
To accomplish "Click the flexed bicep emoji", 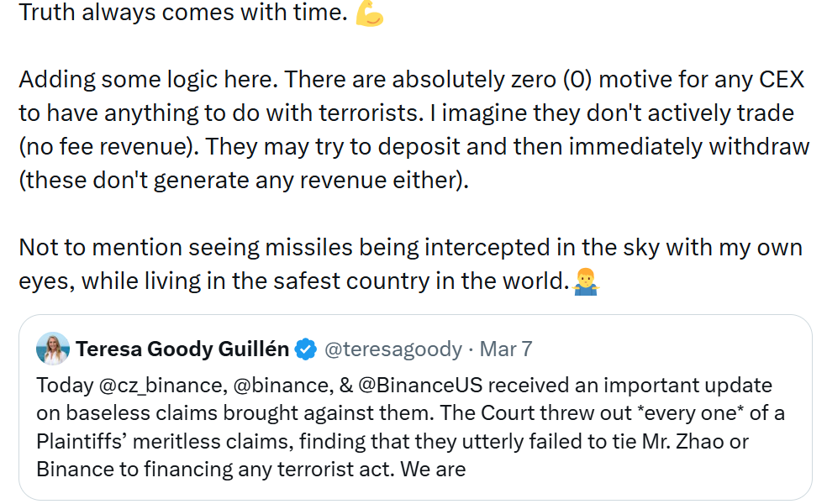I will (371, 13).
